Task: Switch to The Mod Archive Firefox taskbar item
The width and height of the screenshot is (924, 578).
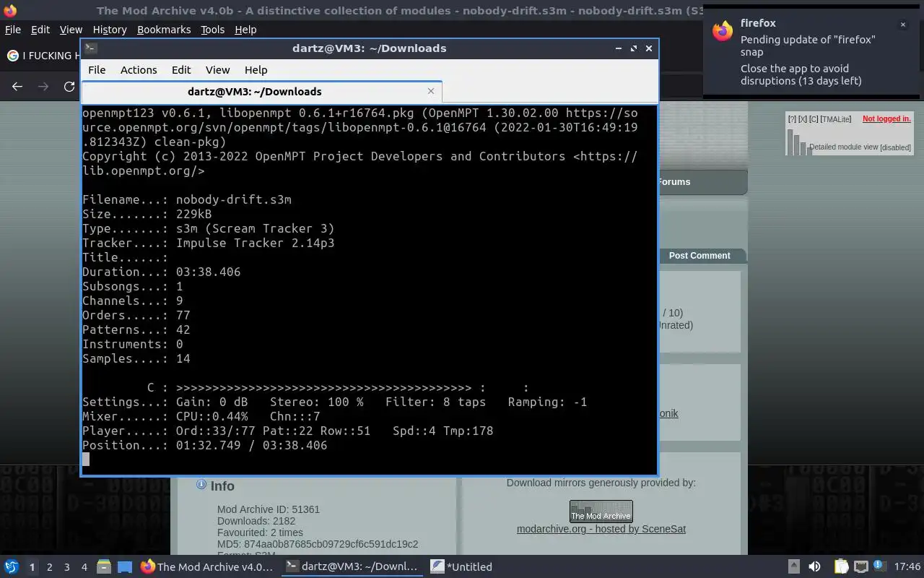Action: [208, 567]
